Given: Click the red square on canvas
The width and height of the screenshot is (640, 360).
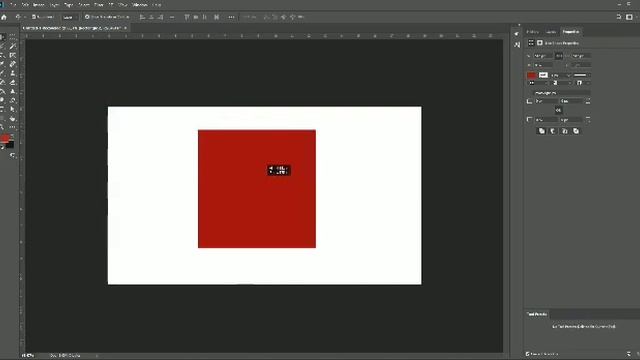Looking at the screenshot, I should point(257,189).
